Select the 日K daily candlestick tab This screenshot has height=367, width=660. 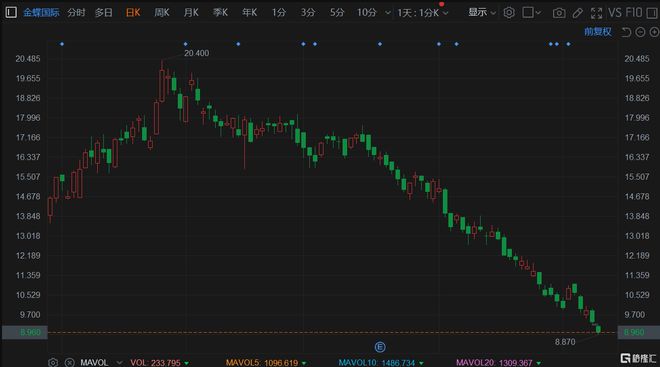coord(133,13)
